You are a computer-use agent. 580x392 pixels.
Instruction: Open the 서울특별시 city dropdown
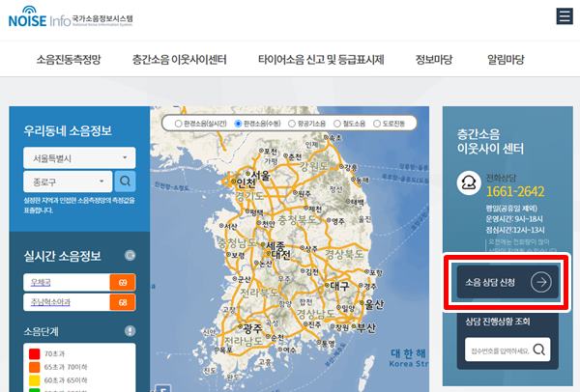click(x=79, y=158)
